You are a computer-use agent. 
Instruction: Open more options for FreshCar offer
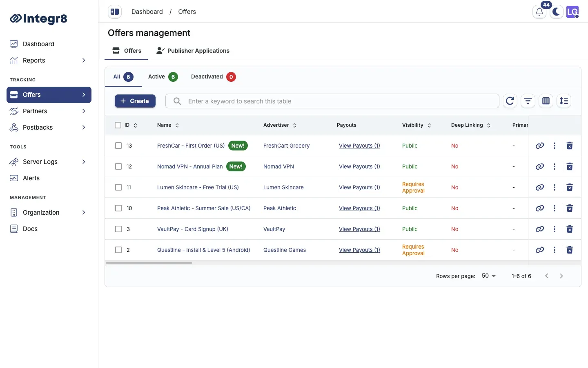[x=555, y=146]
